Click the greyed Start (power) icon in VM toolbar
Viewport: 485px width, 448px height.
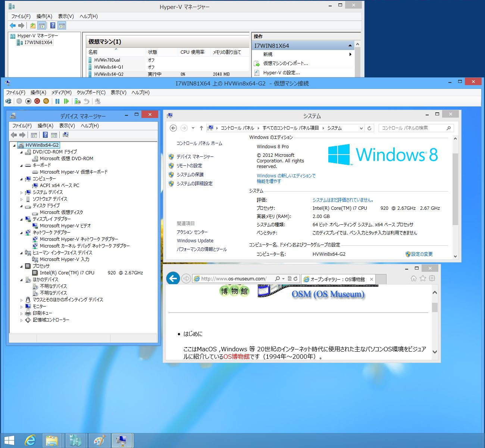[x=19, y=101]
